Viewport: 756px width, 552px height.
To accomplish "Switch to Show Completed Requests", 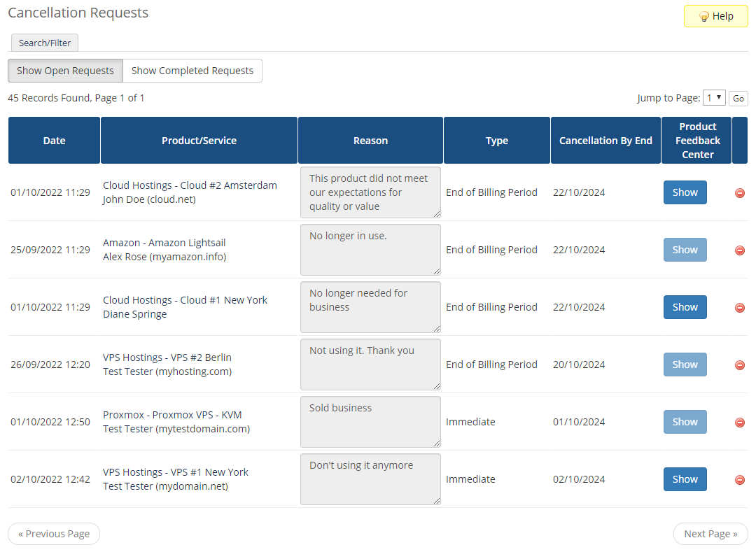I will pyautogui.click(x=192, y=71).
